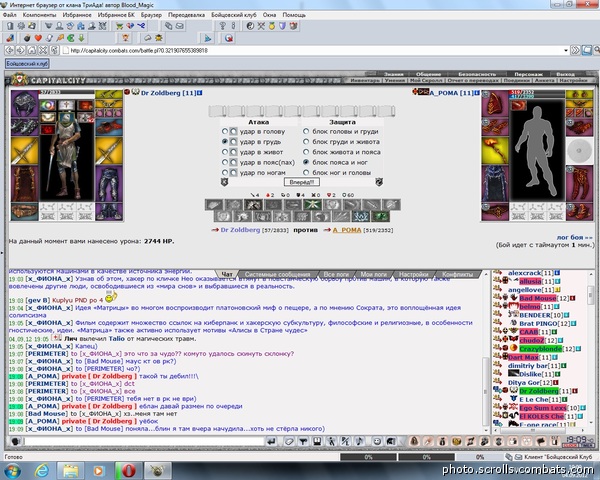The width and height of the screenshot is (600, 480).
Task: Switch to the 'Мои логи' chat tab
Action: 373,274
